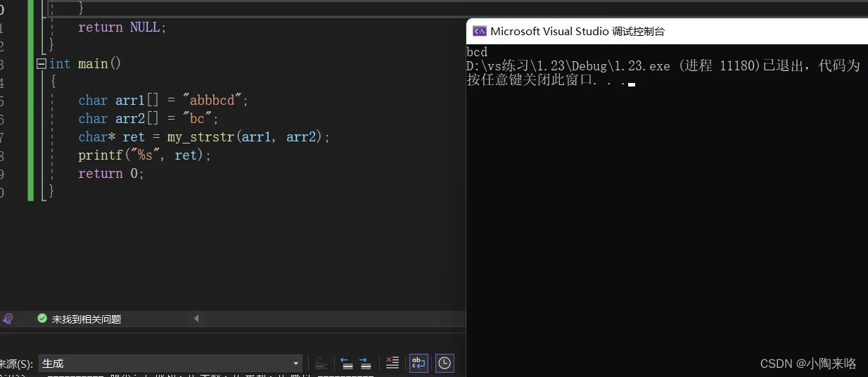Click the 来源(S): label in output panel
Screen dimensions: 868x377
coord(17,364)
